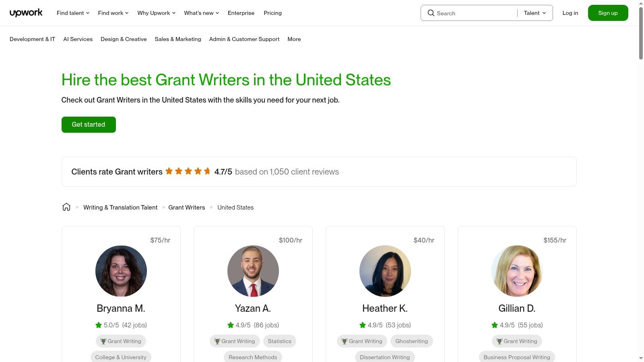Click the Statistics skill tag
This screenshot has height=362, width=644.
click(x=279, y=341)
